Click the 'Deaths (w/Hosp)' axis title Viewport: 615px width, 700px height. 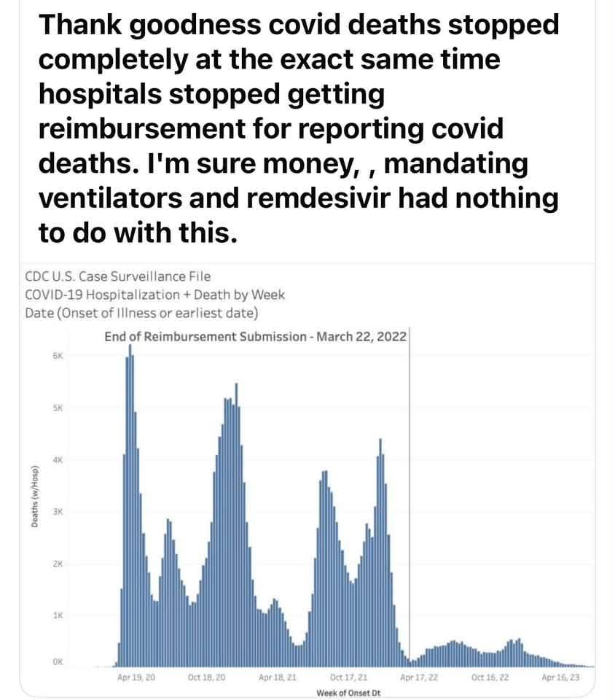34,497
